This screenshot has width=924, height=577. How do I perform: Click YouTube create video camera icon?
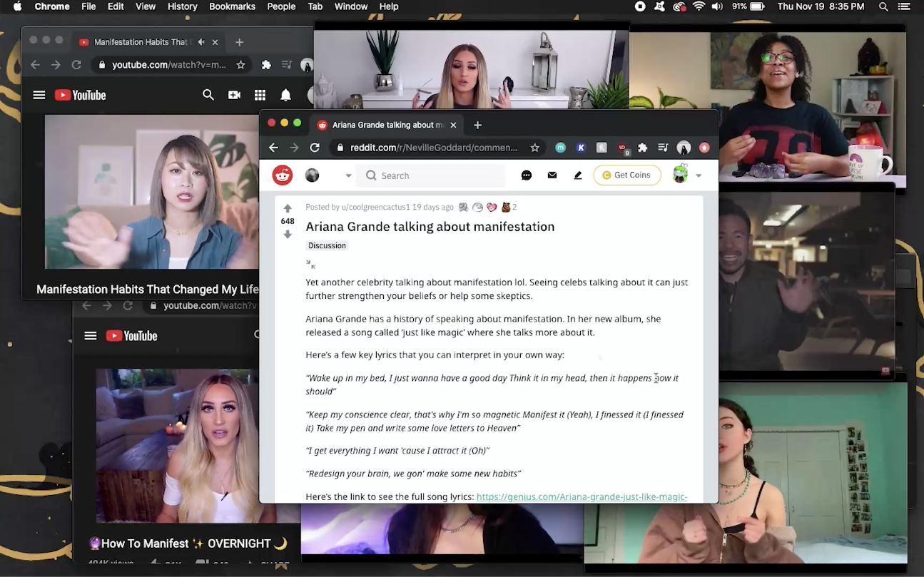tap(234, 95)
